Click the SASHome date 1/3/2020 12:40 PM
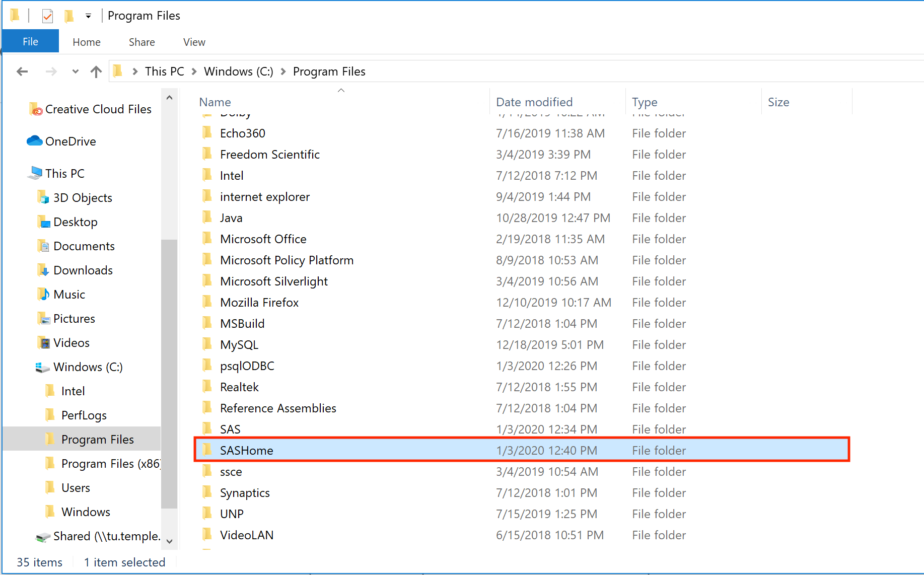Screen dimensions: 924x575 (546, 451)
